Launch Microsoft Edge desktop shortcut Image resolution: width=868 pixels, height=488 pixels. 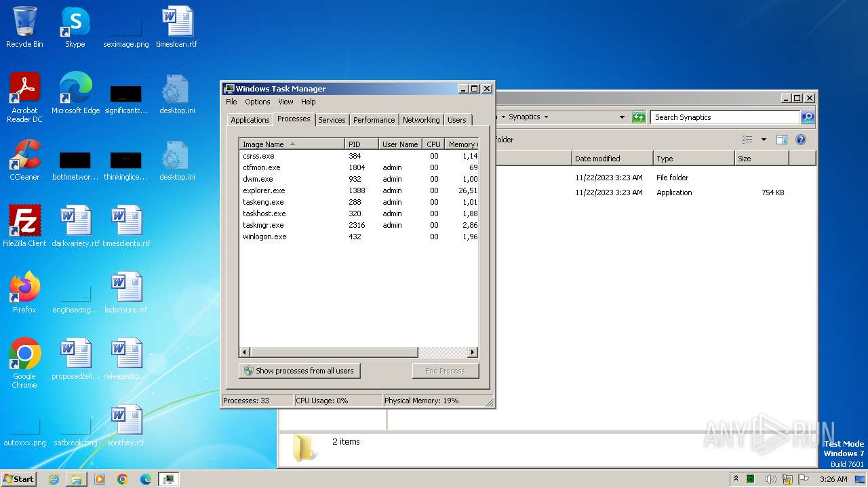pos(75,94)
